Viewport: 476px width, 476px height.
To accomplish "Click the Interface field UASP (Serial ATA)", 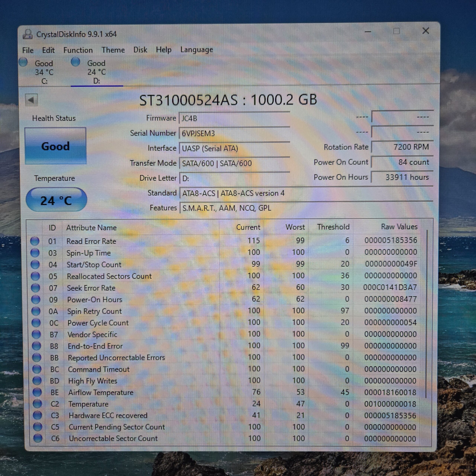I will 234,149.
